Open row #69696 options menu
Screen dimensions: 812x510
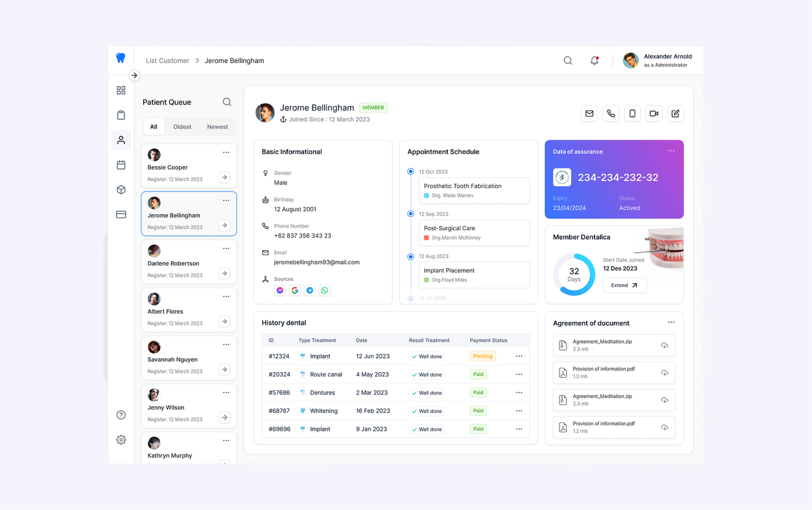(519, 429)
